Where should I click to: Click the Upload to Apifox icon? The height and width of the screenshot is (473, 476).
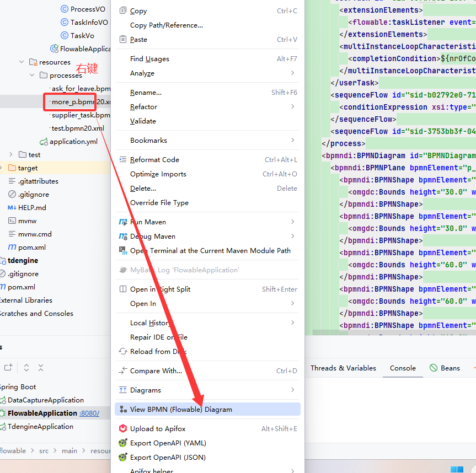point(123,428)
